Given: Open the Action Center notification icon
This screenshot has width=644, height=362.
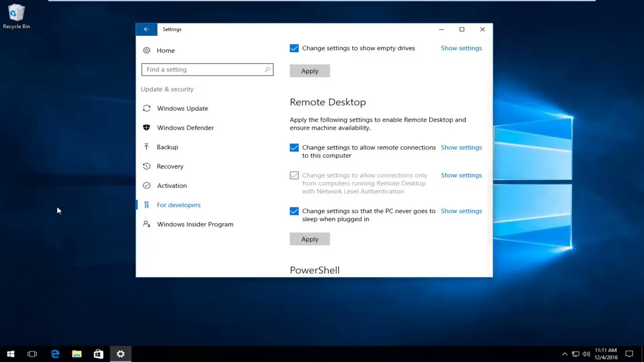Looking at the screenshot, I should 629,354.
